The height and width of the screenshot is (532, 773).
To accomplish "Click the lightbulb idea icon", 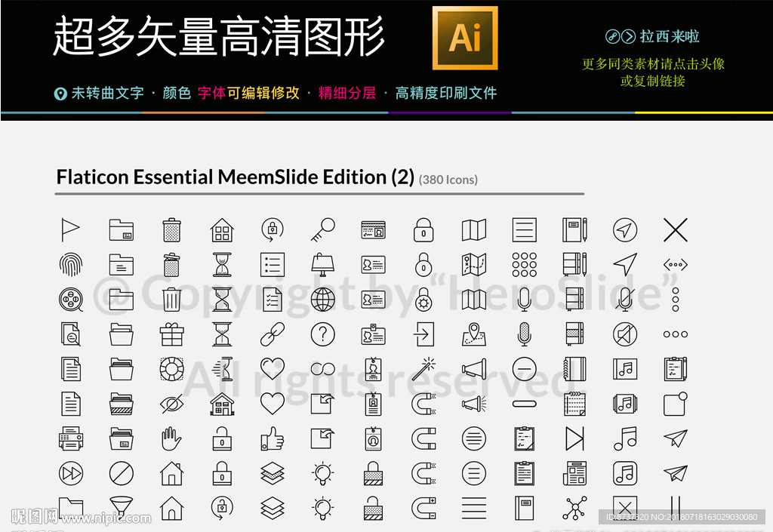I will pos(322,472).
